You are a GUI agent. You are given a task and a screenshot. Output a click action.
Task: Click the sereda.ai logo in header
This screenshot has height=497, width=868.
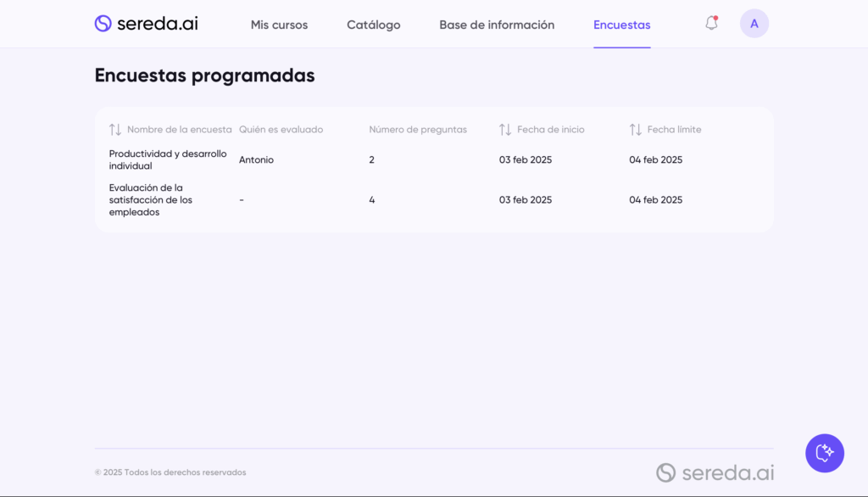pyautogui.click(x=146, y=24)
